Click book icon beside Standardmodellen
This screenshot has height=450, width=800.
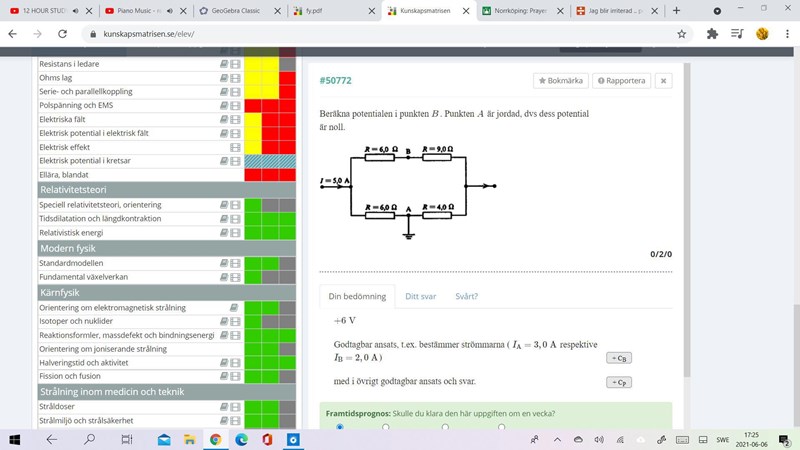pyautogui.click(x=225, y=264)
